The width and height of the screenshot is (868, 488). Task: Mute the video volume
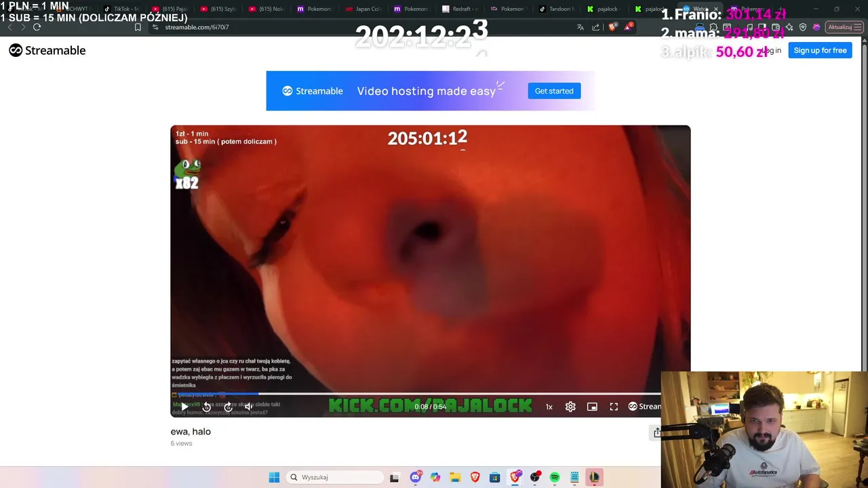point(249,407)
